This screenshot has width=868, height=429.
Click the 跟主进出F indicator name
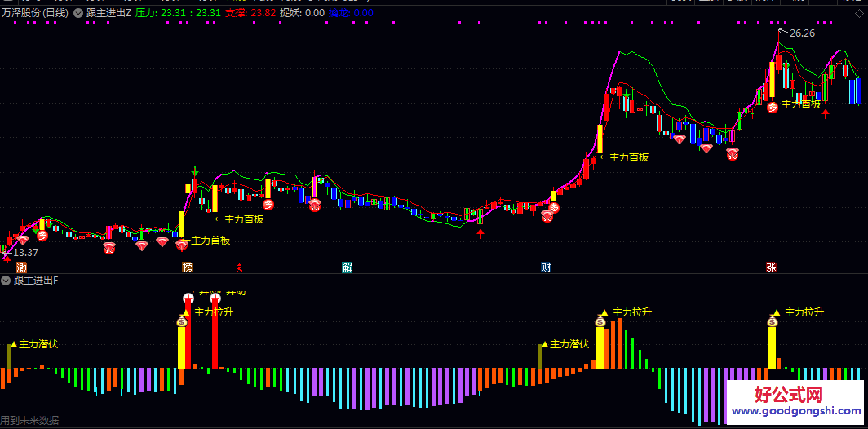pos(35,281)
